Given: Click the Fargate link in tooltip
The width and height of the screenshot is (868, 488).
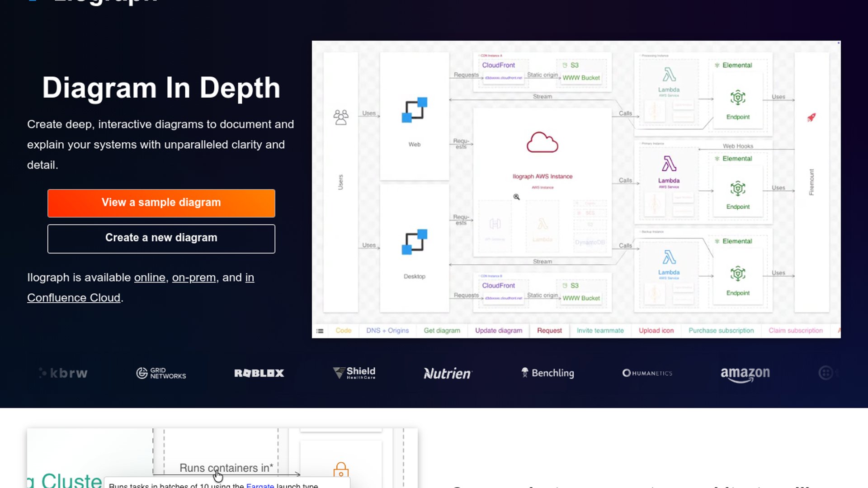Looking at the screenshot, I should point(260,485).
